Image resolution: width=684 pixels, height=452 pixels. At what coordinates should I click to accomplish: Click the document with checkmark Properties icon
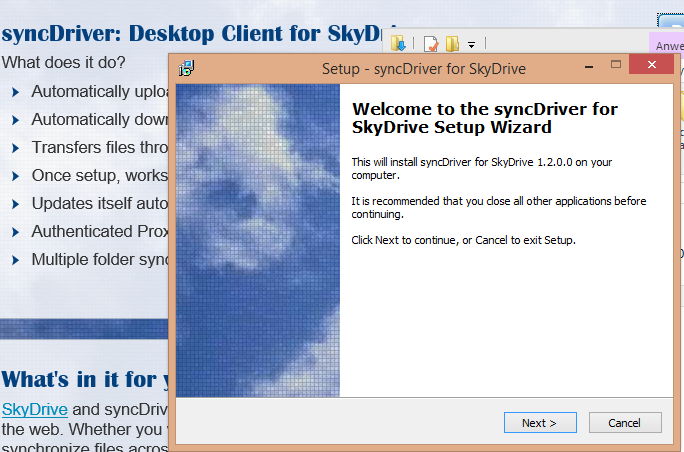[x=431, y=44]
